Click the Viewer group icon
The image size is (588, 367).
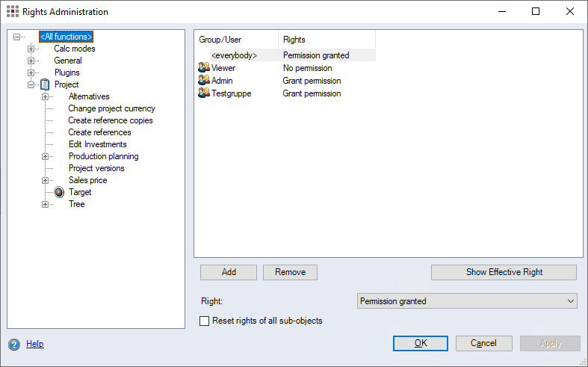203,68
